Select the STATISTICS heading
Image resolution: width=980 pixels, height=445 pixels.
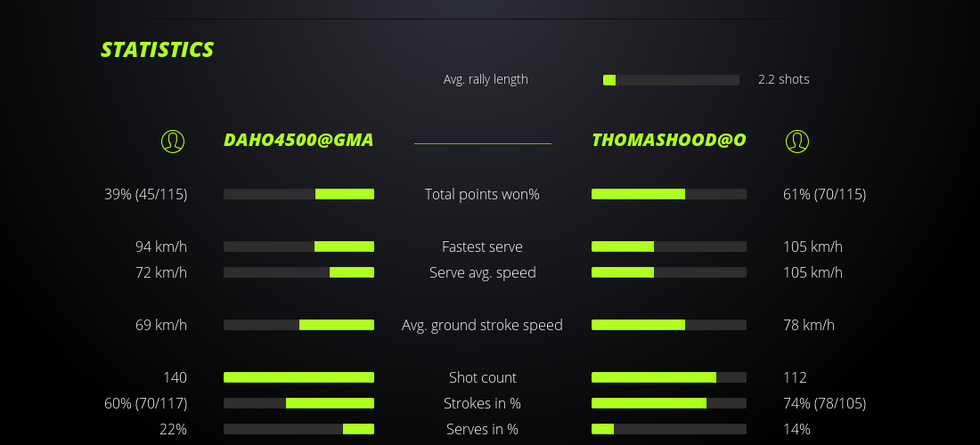(158, 50)
